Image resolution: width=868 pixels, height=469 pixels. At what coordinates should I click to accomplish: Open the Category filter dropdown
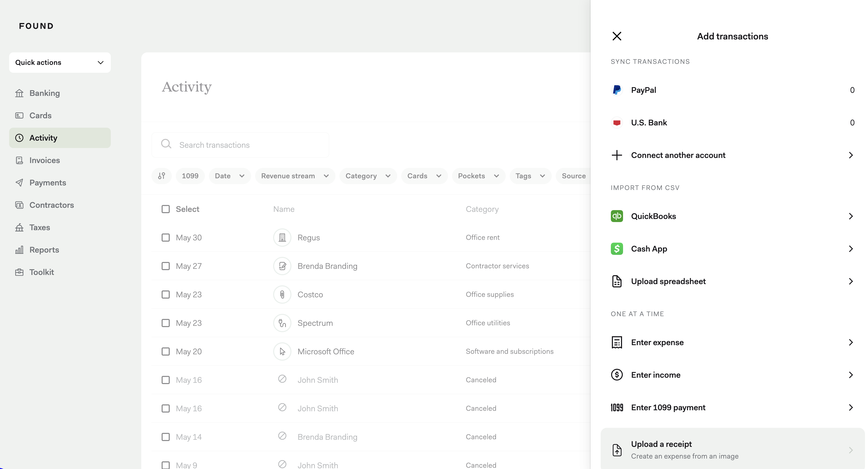click(368, 176)
